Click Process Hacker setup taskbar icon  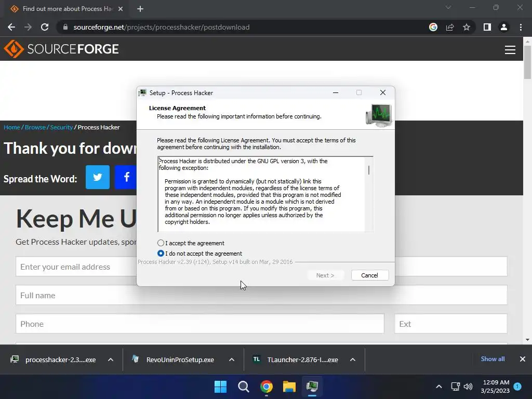(x=312, y=387)
